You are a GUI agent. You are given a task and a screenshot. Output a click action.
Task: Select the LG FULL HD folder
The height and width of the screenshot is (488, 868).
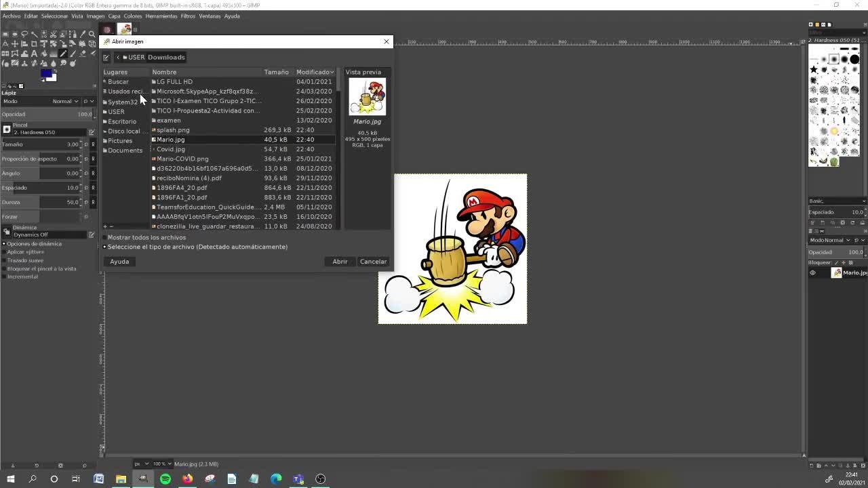[x=243, y=82]
